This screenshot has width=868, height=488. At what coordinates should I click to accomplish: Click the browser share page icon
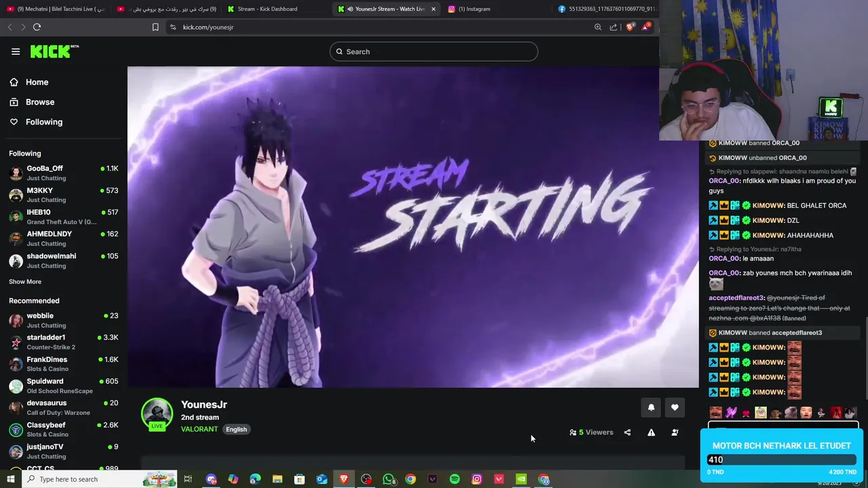614,27
